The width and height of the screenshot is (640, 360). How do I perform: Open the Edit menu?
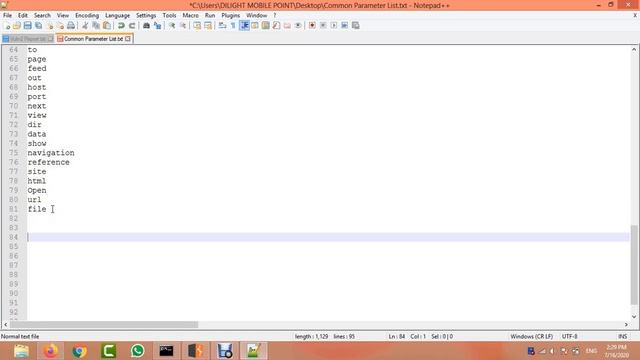coord(22,16)
